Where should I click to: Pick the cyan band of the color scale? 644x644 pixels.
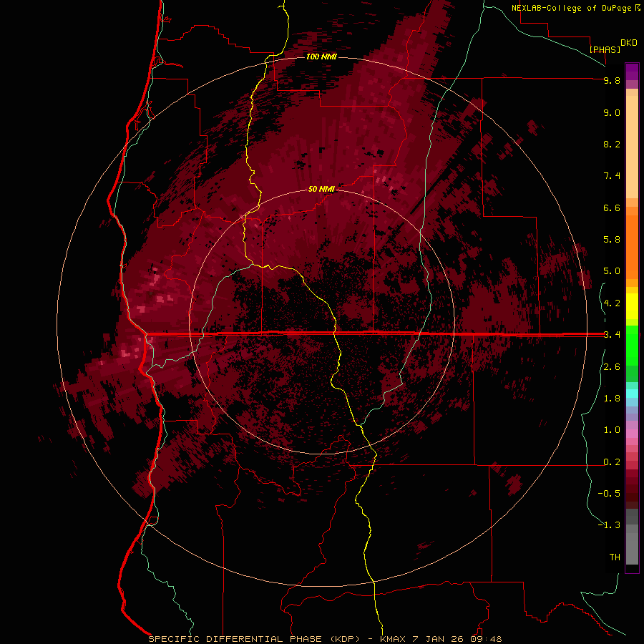point(632,393)
